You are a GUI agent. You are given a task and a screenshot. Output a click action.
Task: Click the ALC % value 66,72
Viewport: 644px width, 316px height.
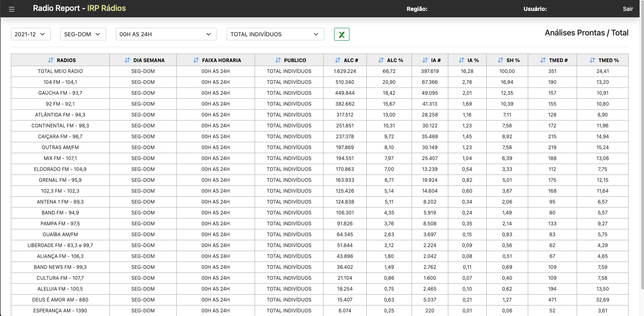point(389,71)
